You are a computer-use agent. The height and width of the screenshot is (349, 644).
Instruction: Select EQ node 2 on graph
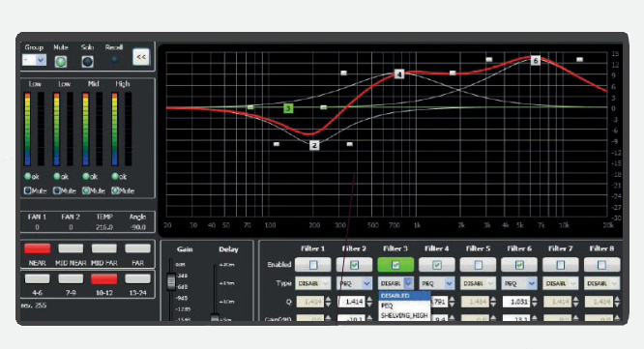click(314, 145)
